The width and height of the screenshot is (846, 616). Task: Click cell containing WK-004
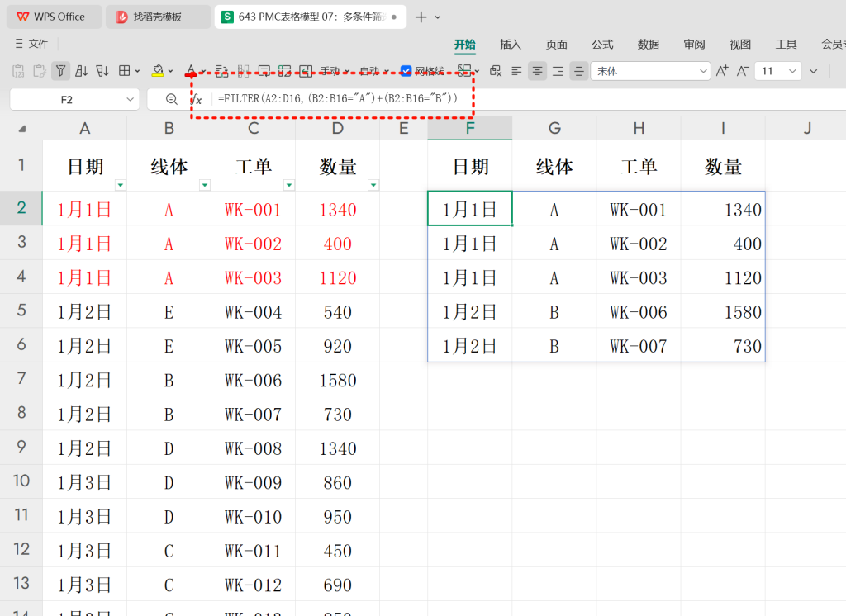(253, 312)
